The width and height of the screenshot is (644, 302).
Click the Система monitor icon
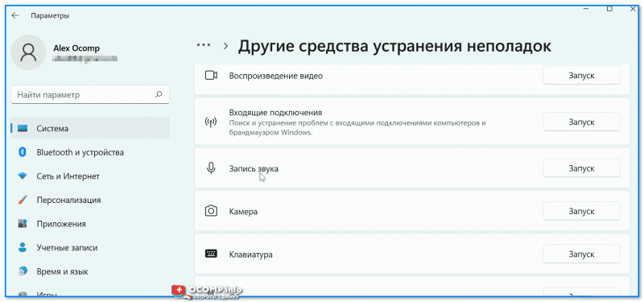[23, 129]
